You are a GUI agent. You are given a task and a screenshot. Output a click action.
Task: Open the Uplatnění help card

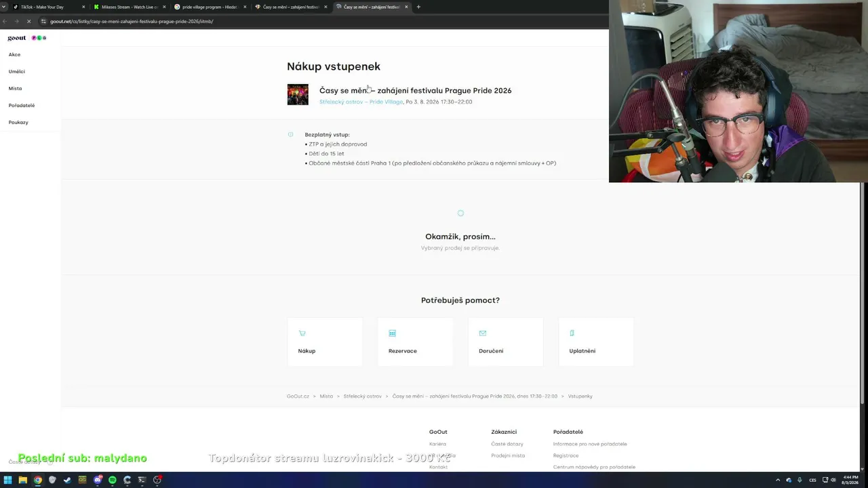click(x=596, y=342)
